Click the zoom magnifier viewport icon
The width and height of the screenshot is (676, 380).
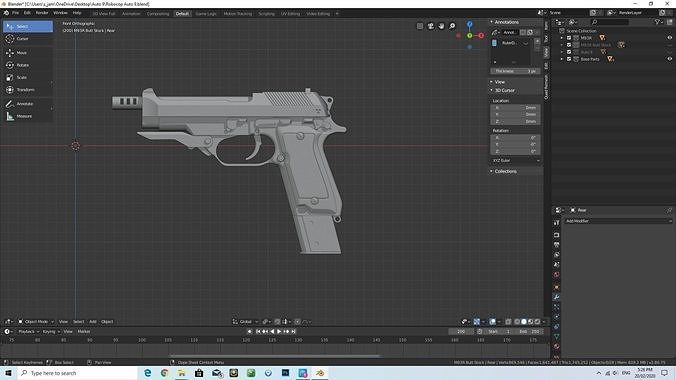pos(452,26)
